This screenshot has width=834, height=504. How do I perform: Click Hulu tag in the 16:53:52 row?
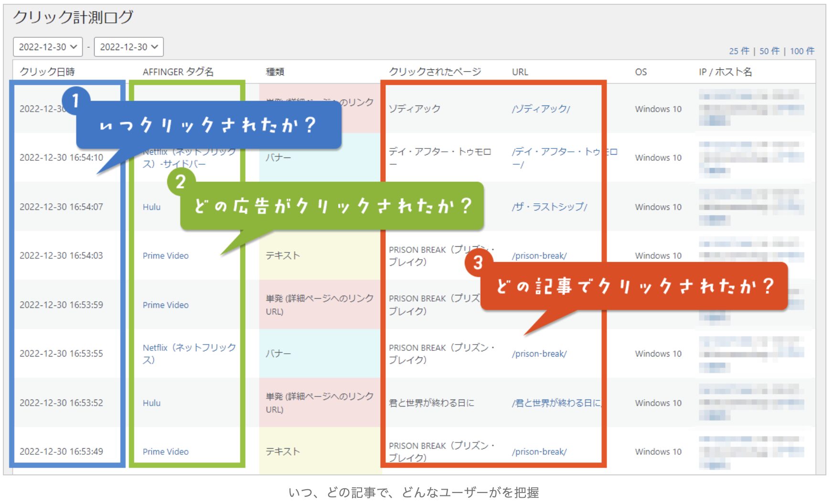point(151,403)
